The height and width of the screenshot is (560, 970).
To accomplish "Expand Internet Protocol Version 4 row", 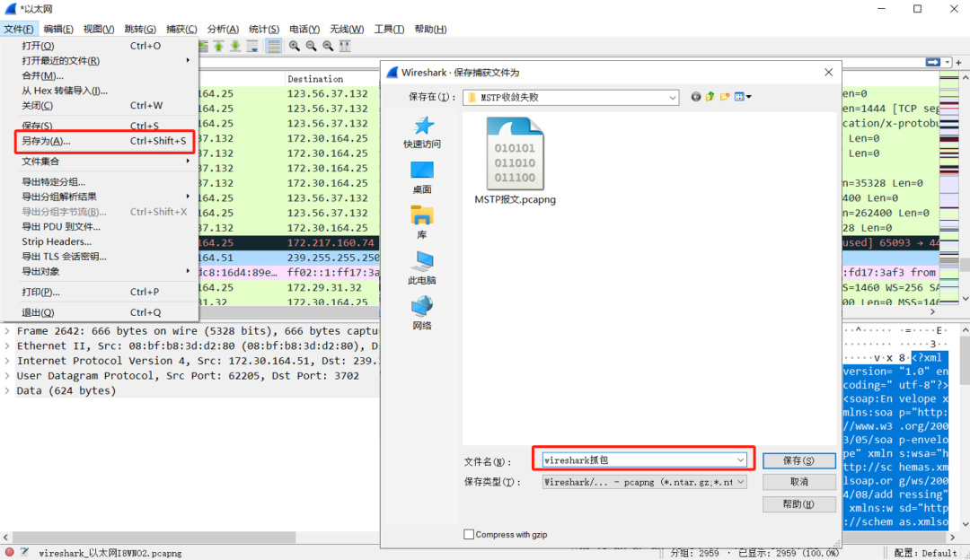I will [7, 361].
